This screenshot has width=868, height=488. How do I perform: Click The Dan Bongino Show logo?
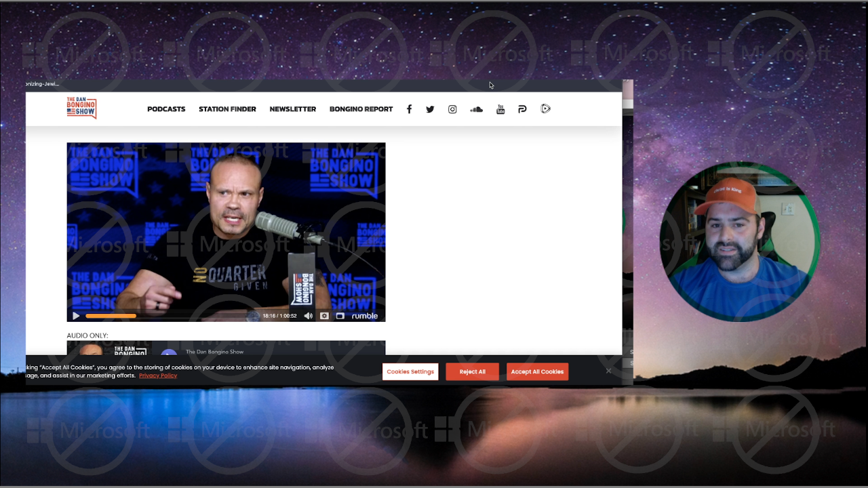[81, 108]
